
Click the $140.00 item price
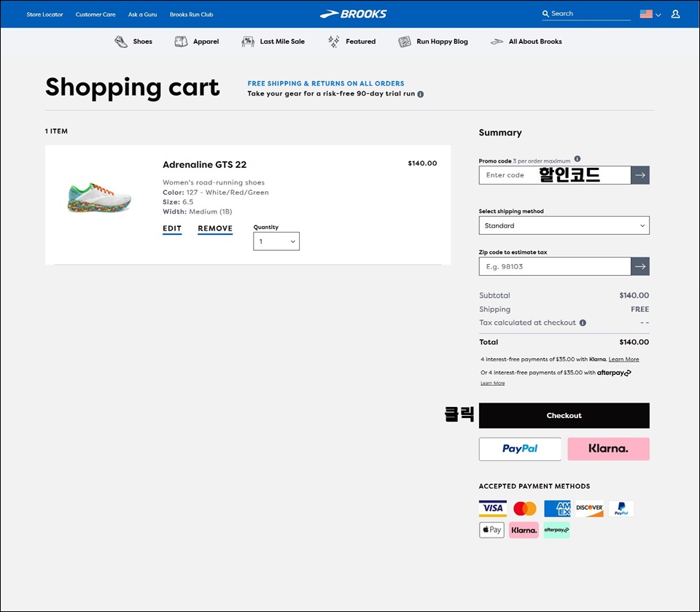pos(422,163)
